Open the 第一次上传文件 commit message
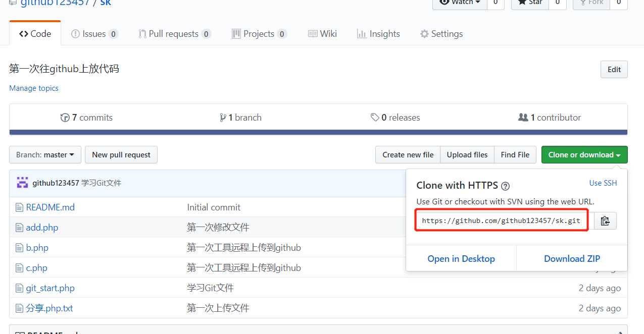 point(218,308)
